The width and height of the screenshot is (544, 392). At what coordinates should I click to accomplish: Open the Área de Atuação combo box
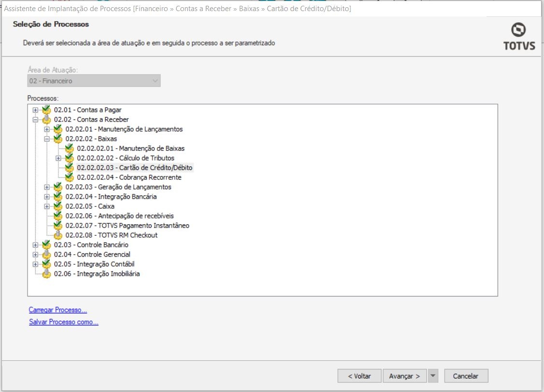click(x=94, y=81)
